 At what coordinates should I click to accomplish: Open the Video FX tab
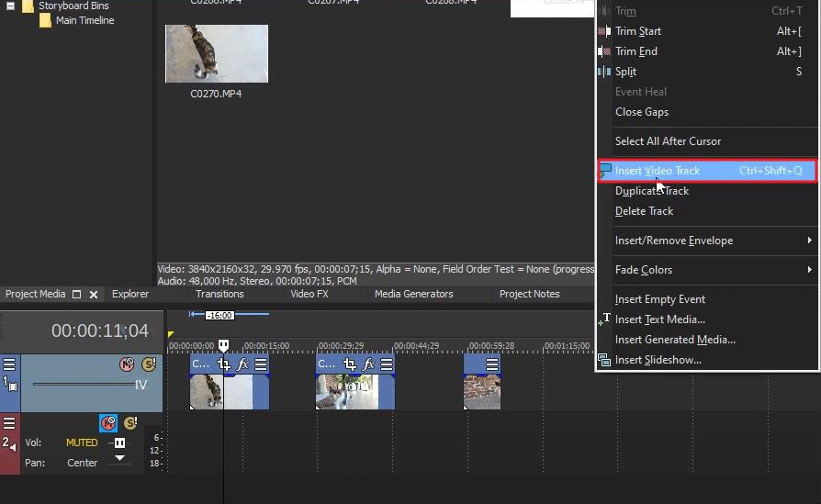(x=309, y=294)
